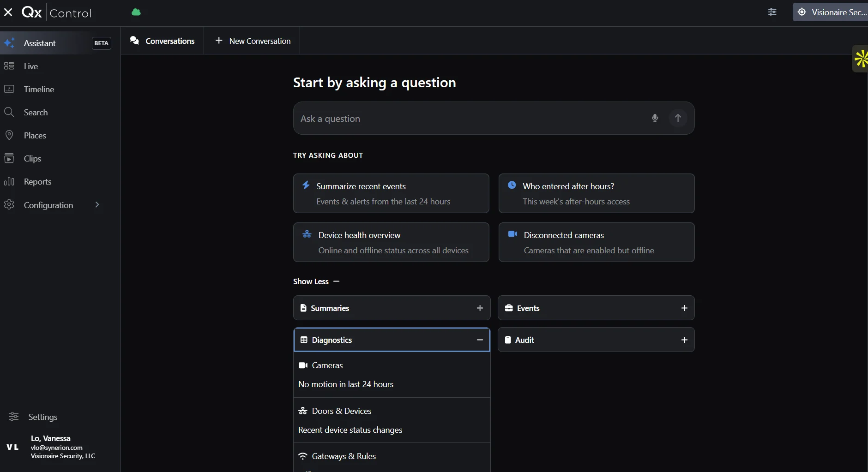This screenshot has height=472, width=868.
Task: Choose the Who entered after hours suggestion
Action: click(597, 193)
